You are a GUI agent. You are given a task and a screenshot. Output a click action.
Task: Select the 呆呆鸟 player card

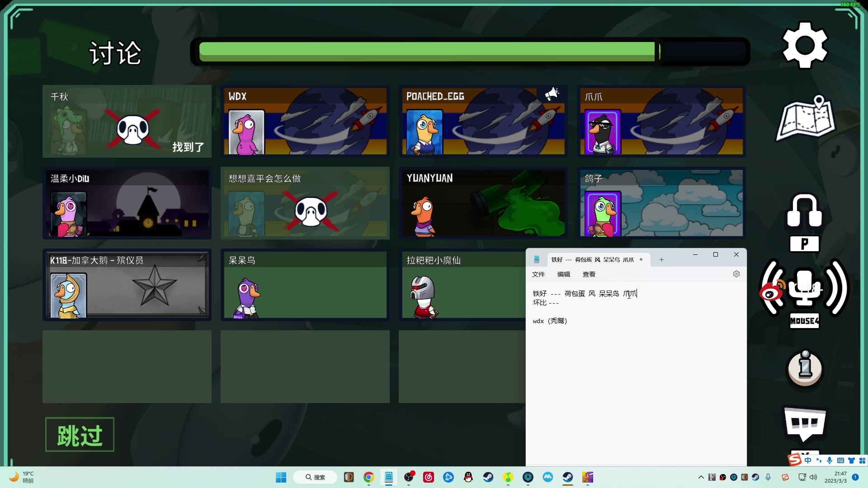[305, 285]
